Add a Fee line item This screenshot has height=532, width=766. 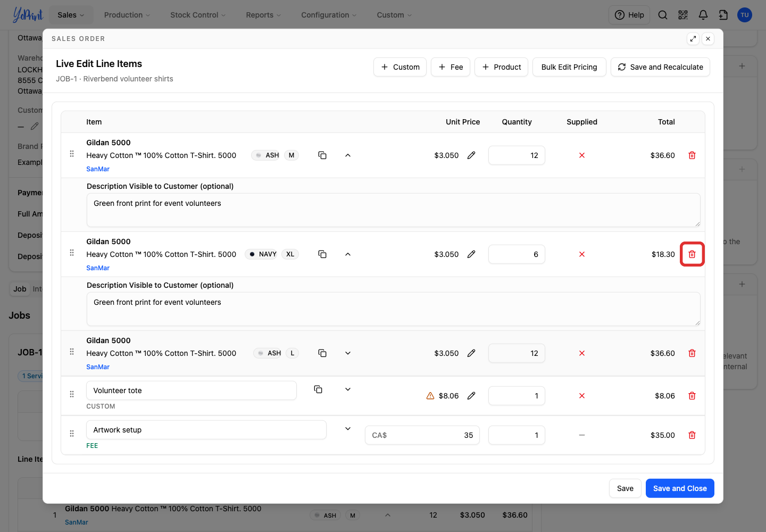pyautogui.click(x=451, y=67)
